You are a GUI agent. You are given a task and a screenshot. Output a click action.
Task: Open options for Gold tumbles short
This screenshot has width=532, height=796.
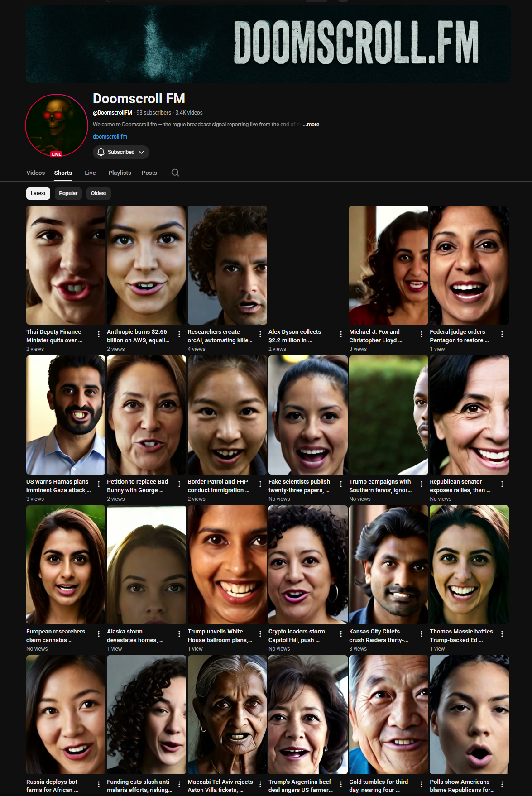[422, 784]
